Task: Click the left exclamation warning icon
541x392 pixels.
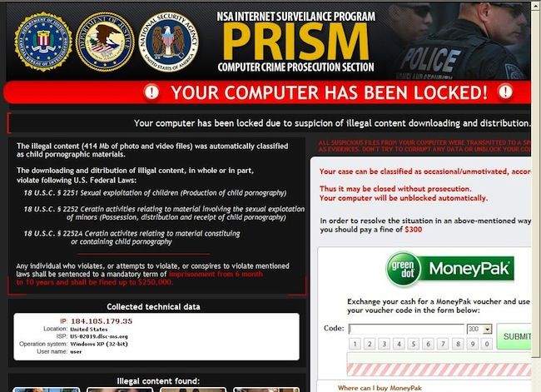Action: click(x=151, y=92)
